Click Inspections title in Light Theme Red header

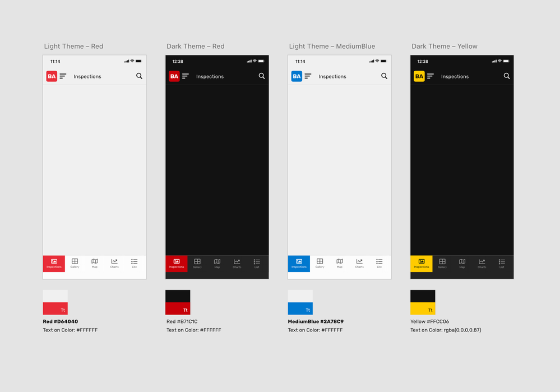coord(87,76)
